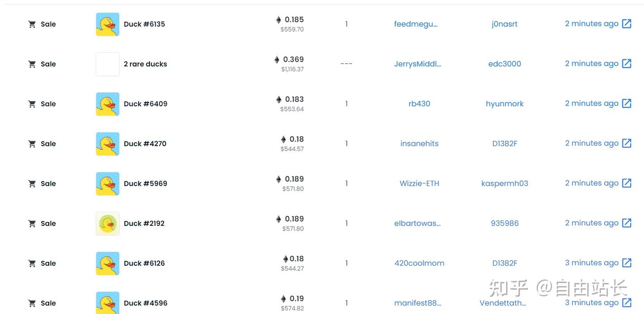Open external link icon for Duck #2192 sale
Image resolution: width=644 pixels, height=314 pixels.
[627, 223]
